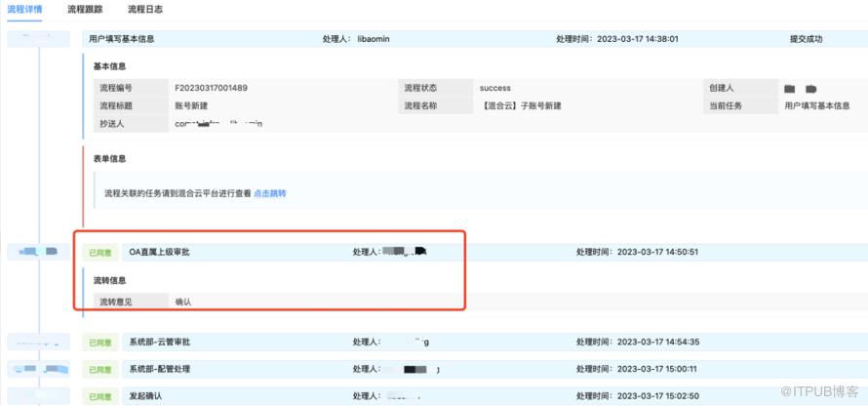Click 已同意 badge beside 系统部-配管处理
The height and width of the screenshot is (406, 868).
tap(99, 370)
